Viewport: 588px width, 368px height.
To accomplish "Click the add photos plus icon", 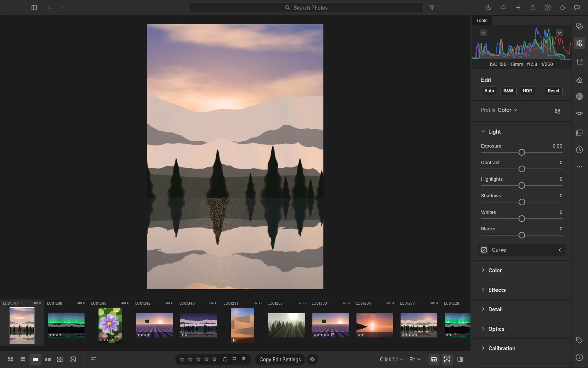I will [x=518, y=7].
